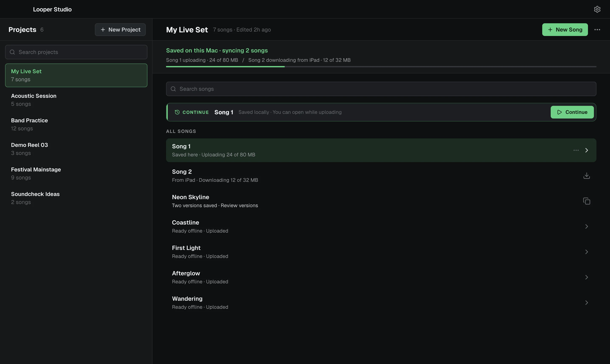
Task: Click 'From iPad · Downloading 12 of 32 MB'
Action: [x=215, y=180]
